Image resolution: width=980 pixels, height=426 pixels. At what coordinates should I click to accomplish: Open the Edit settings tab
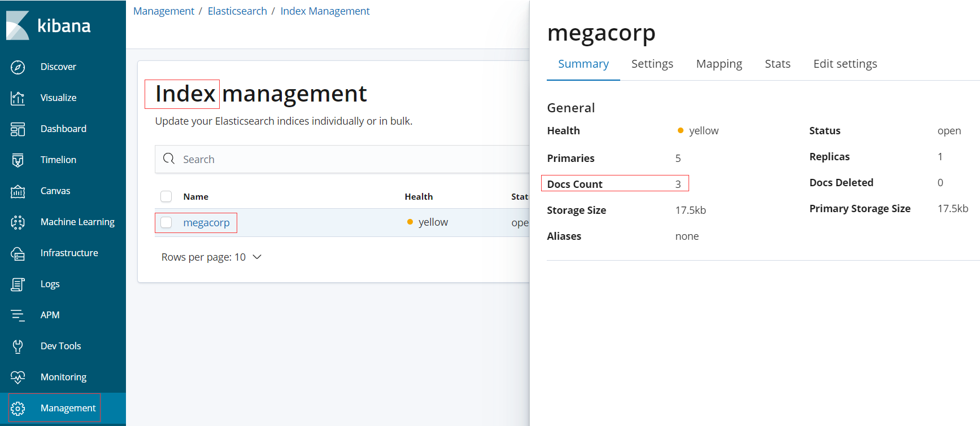(845, 64)
